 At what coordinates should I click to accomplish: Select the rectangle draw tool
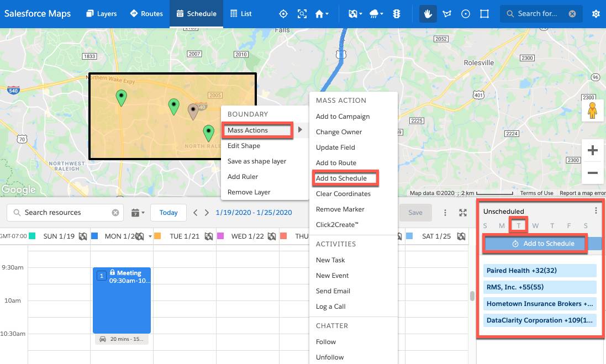pyautogui.click(x=484, y=14)
